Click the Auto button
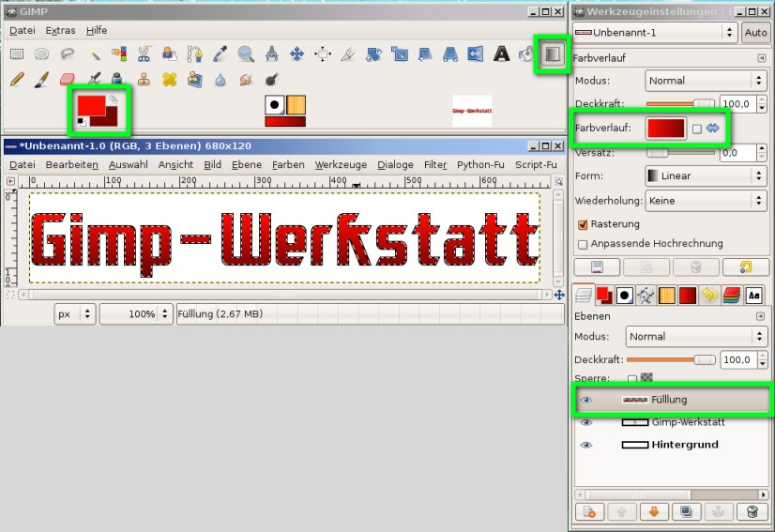The width and height of the screenshot is (775, 532). pos(755,33)
